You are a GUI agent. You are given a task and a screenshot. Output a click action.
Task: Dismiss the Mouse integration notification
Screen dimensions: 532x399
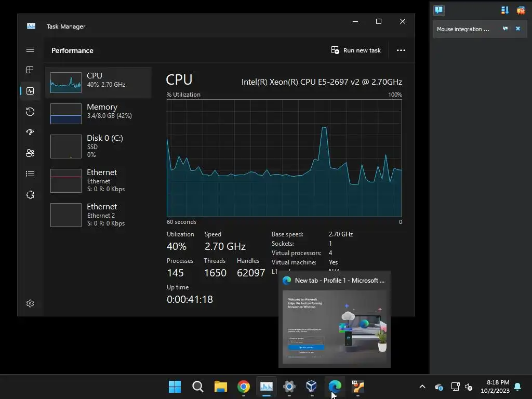tap(518, 29)
